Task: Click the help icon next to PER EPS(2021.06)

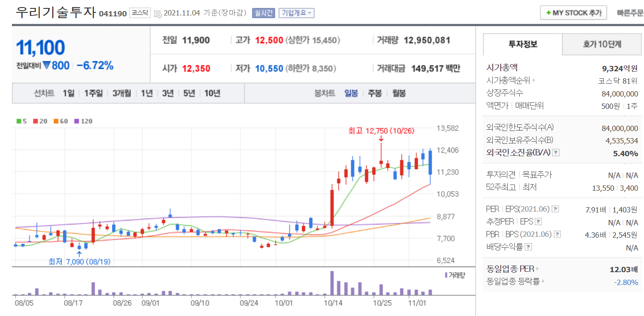Action: (556, 209)
